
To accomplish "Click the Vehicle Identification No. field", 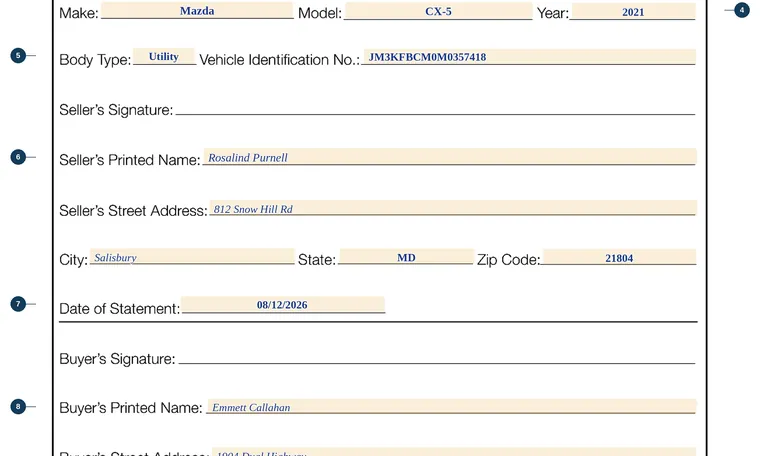I will point(529,57).
